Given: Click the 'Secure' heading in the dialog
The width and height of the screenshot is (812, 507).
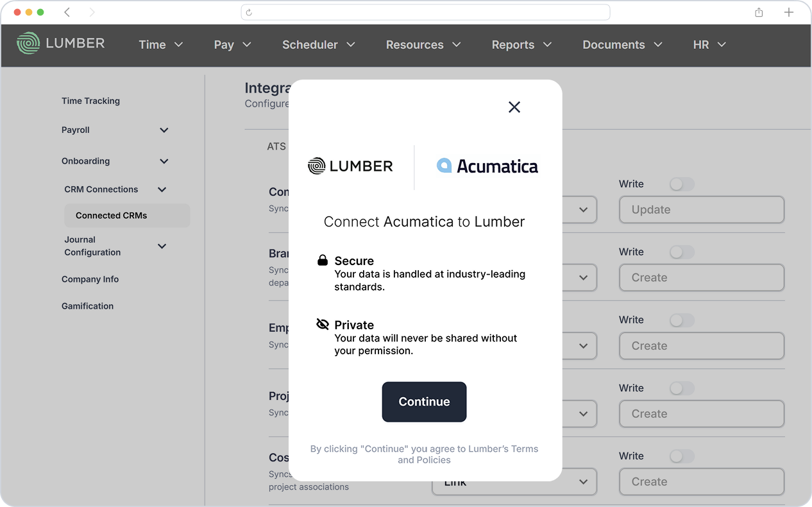Looking at the screenshot, I should click(354, 261).
